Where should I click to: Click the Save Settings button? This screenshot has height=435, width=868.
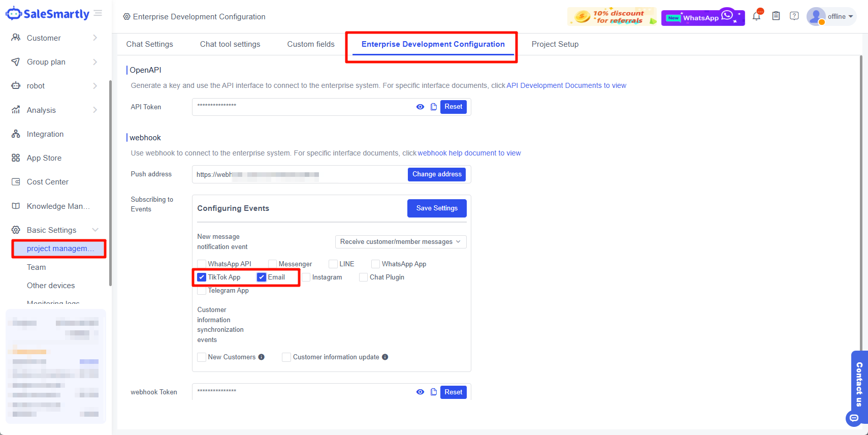pyautogui.click(x=436, y=208)
